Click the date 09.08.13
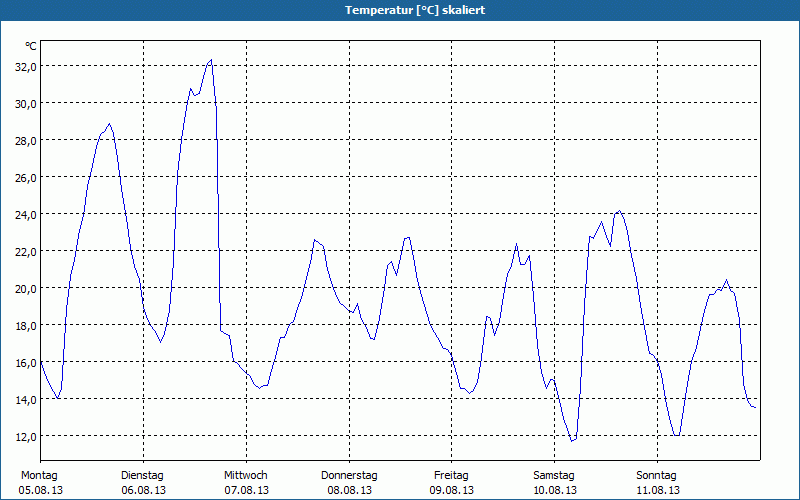800x500 pixels. pos(452,490)
